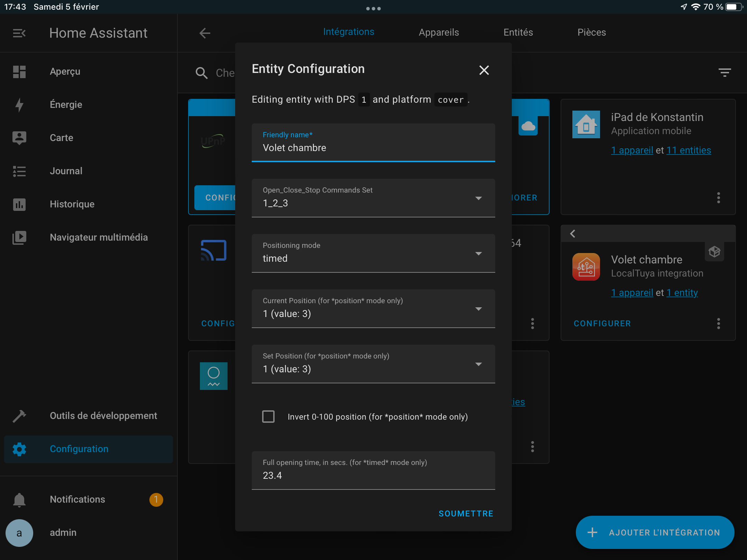Click AJOUTER L'INTÉGRATION button

655,532
